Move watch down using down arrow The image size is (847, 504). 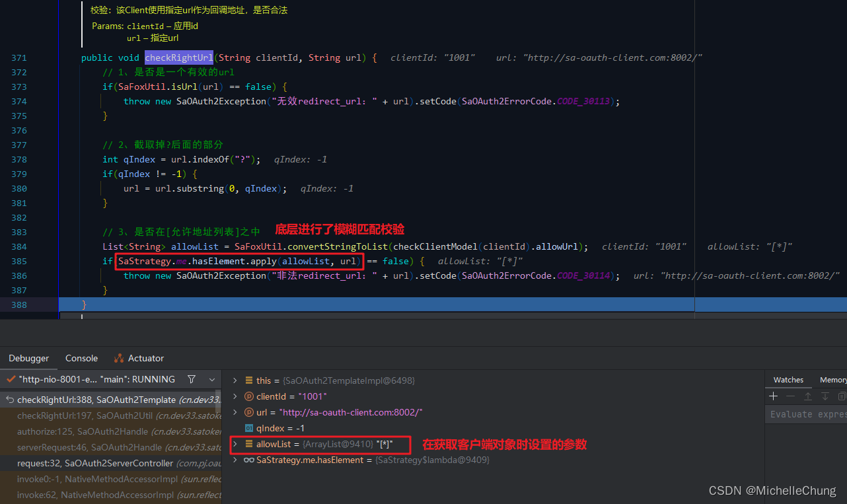(x=825, y=396)
